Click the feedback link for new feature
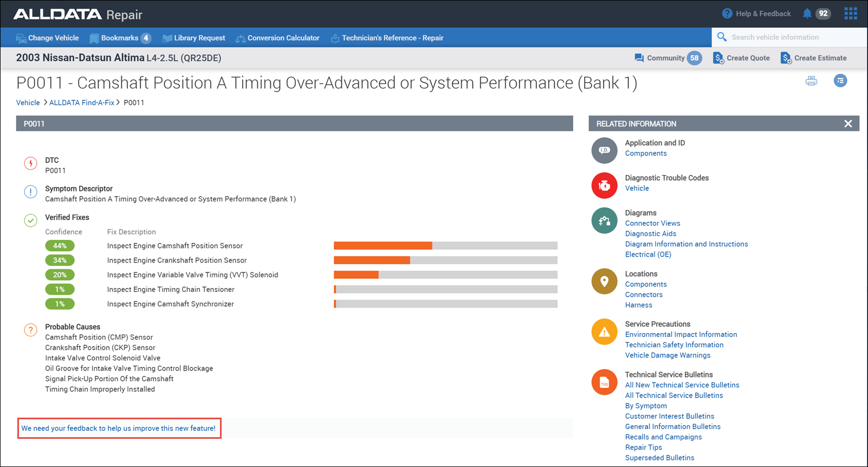 pyautogui.click(x=119, y=428)
